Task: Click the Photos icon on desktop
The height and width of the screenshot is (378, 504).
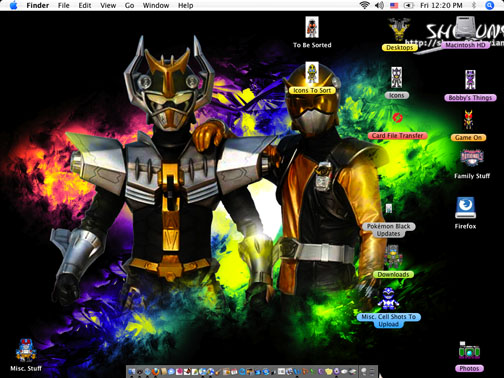Action: point(469,351)
